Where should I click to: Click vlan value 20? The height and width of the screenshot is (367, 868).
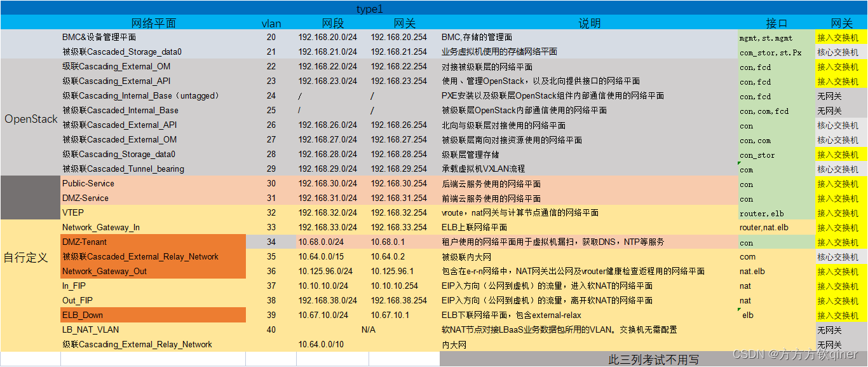point(271,38)
